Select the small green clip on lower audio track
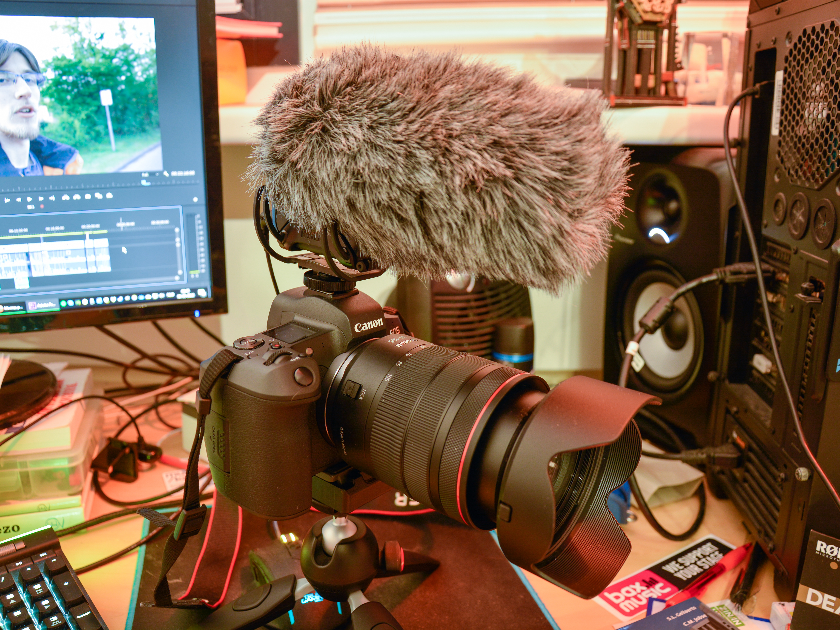The height and width of the screenshot is (630, 840). click(x=22, y=283)
